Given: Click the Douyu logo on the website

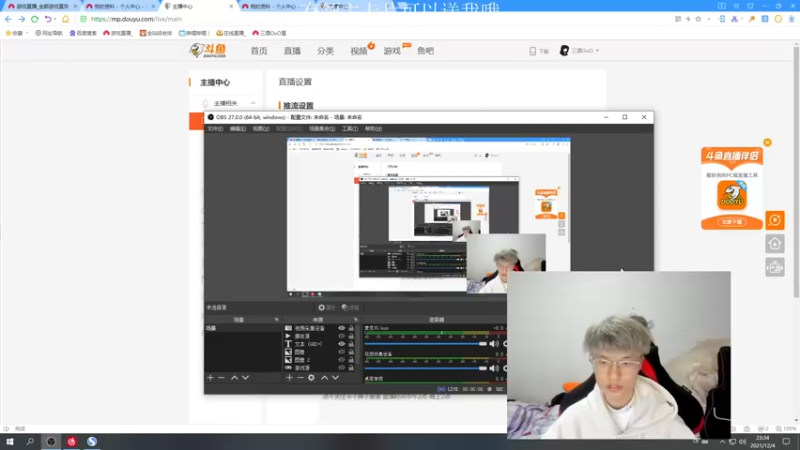Looking at the screenshot, I should pos(208,51).
